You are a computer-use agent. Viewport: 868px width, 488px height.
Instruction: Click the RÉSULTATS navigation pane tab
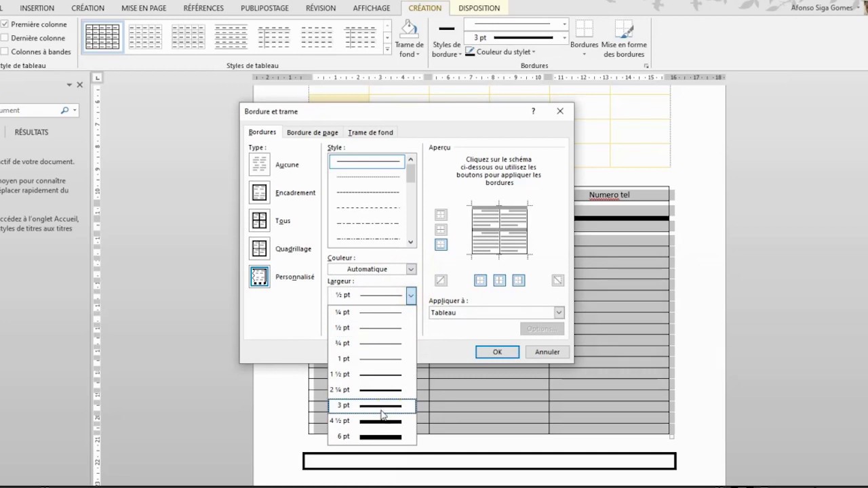[31, 132]
